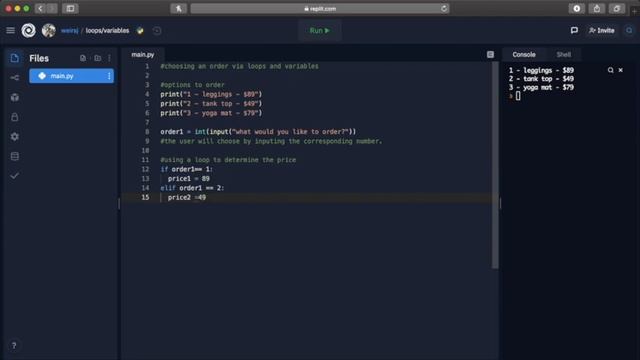Viewport: 640px width, 360px height.
Task: Clear the console with the X icon
Action: click(620, 70)
